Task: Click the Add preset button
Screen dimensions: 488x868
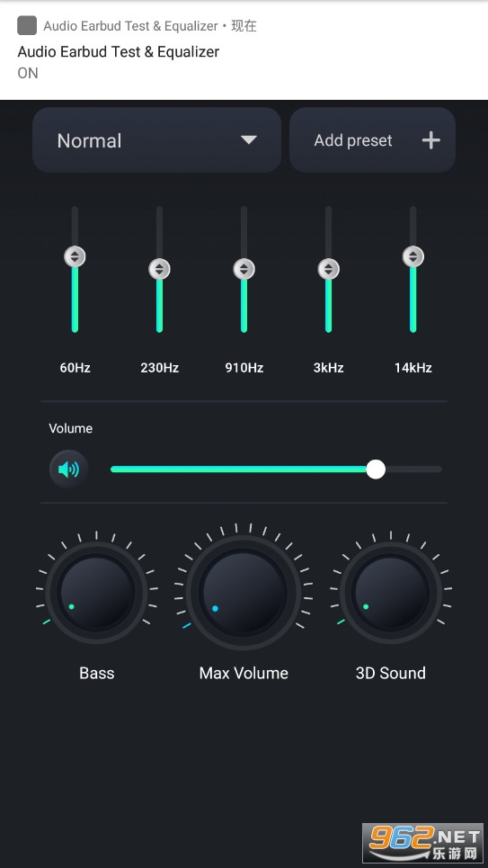Action: click(x=372, y=140)
